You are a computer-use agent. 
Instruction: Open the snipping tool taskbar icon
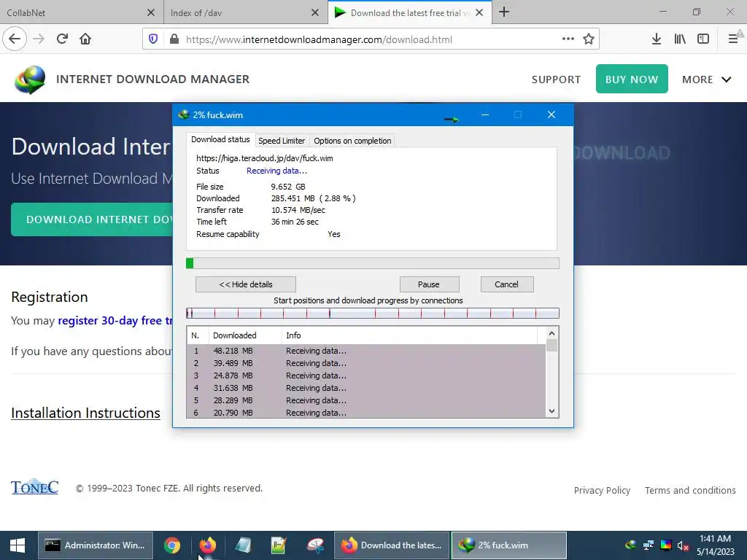(315, 545)
